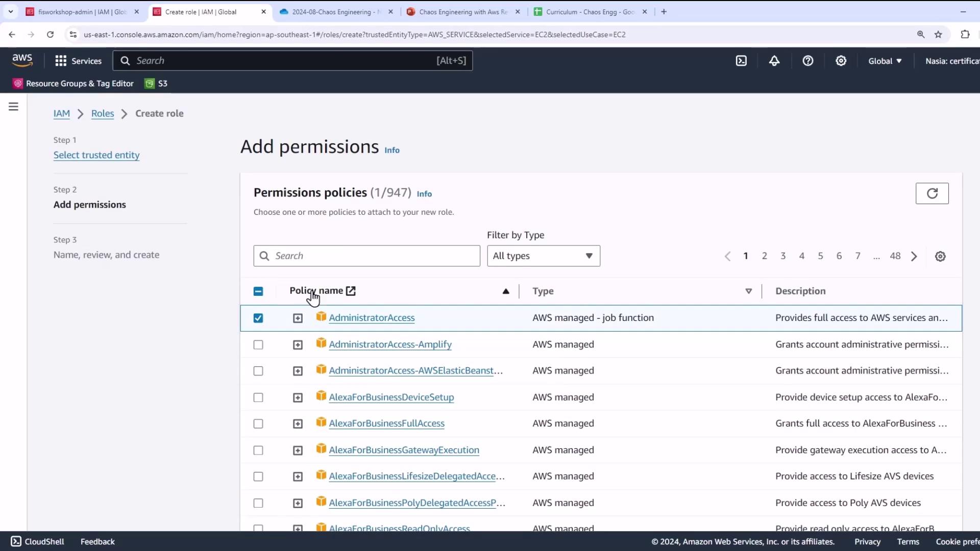Screen dimensions: 980x551
Task: Open the Filter by Type dropdown
Action: [543, 256]
